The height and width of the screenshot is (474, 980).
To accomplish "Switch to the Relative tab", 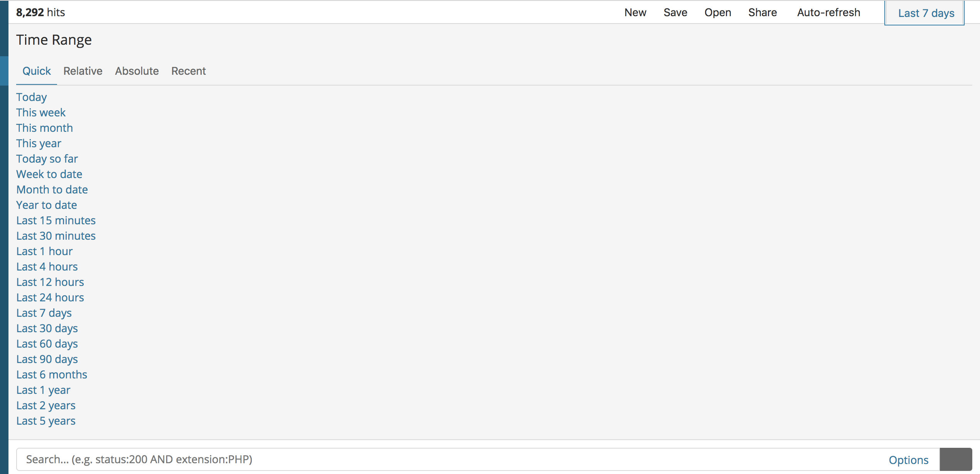I will (x=83, y=71).
